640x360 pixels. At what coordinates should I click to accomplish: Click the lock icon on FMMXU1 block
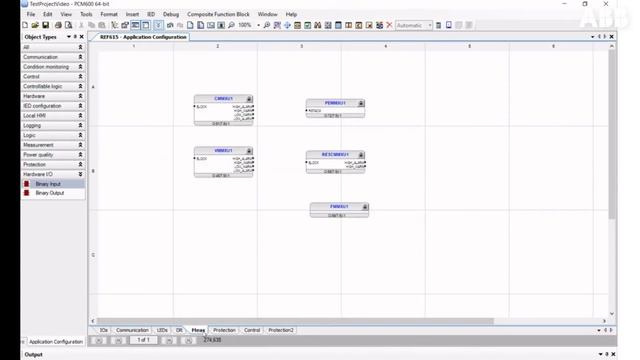pos(365,207)
